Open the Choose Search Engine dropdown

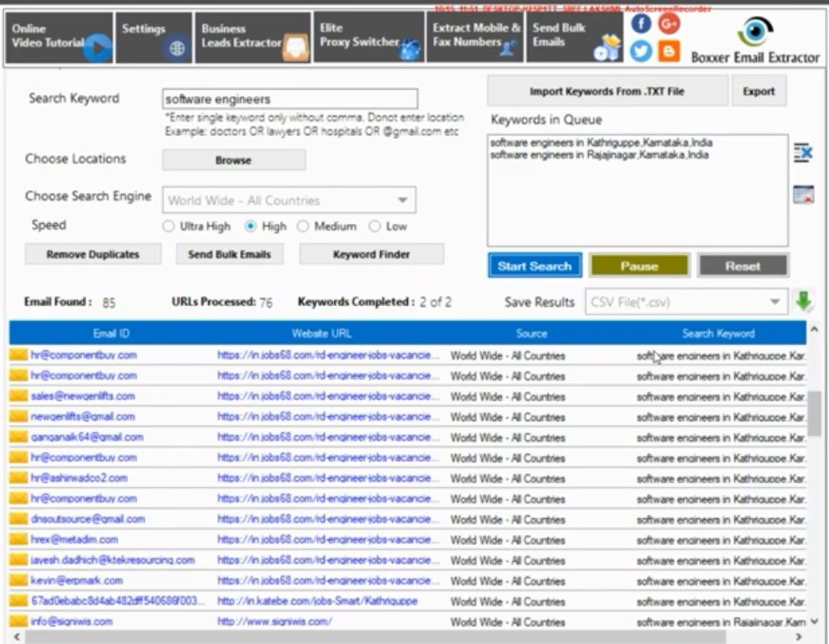point(289,200)
